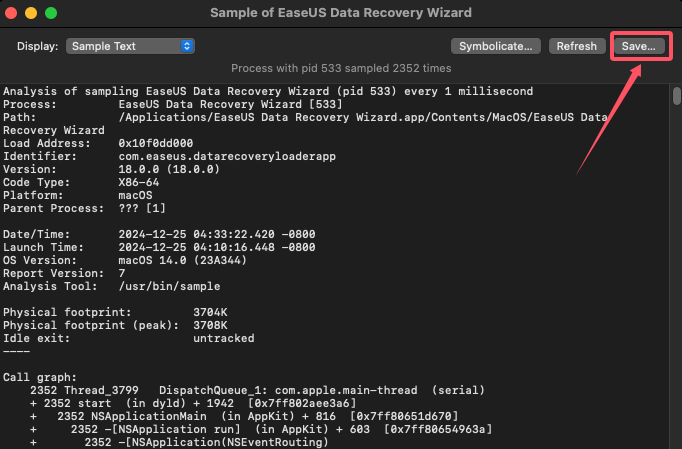Click the Symbolicate... button
Viewport: 682px width, 449px height.
coord(495,46)
